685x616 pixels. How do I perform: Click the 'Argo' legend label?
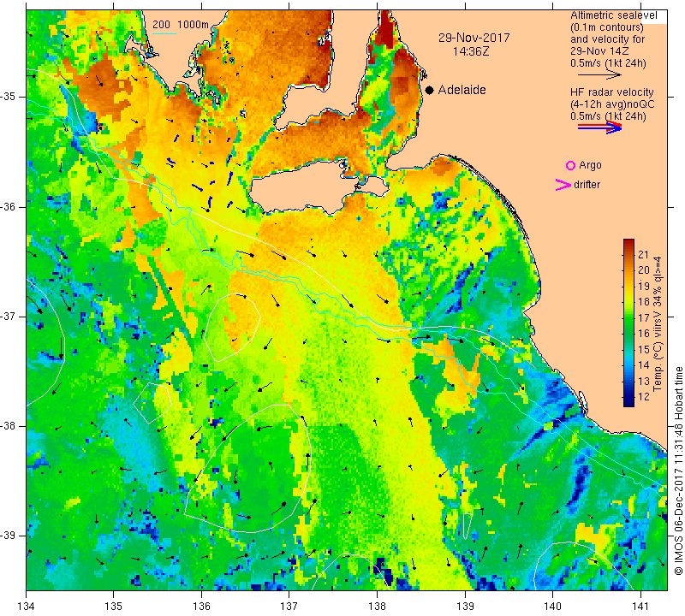[x=590, y=165]
